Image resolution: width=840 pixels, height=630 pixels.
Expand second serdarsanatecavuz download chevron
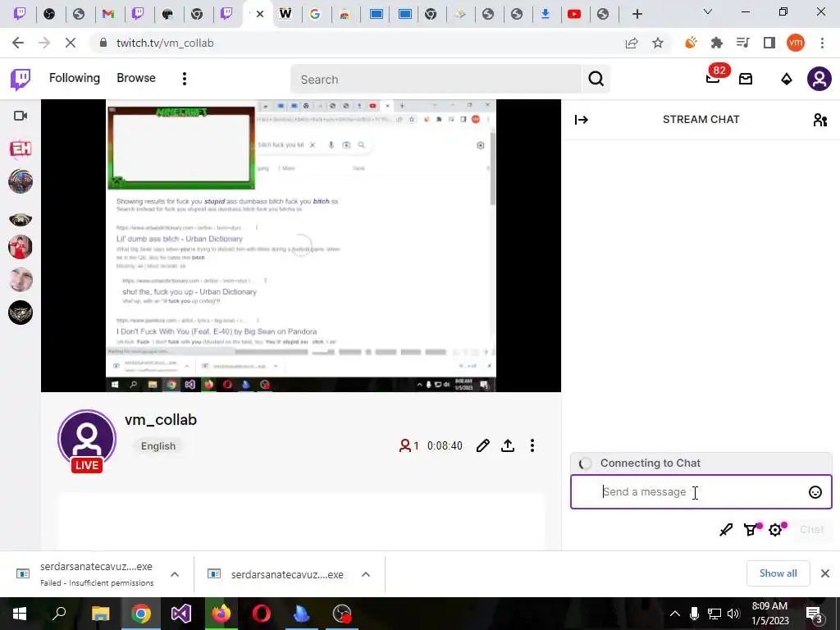pos(366,574)
